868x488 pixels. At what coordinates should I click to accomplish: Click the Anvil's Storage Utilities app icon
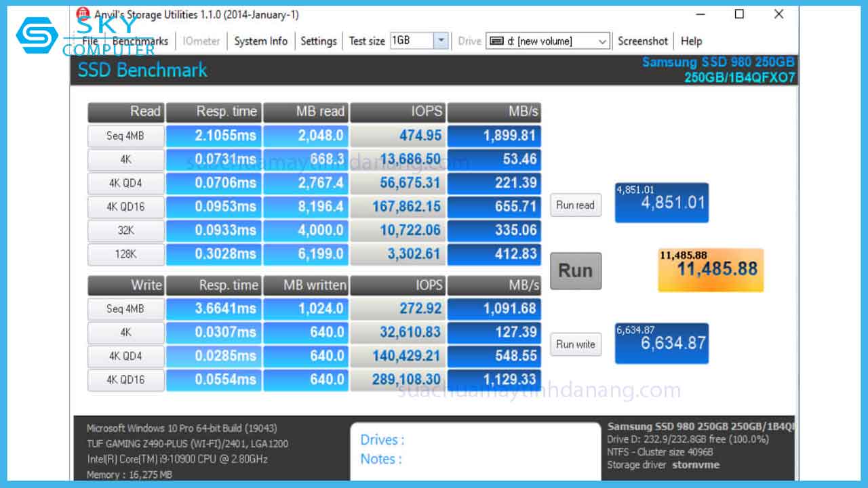pyautogui.click(x=83, y=14)
